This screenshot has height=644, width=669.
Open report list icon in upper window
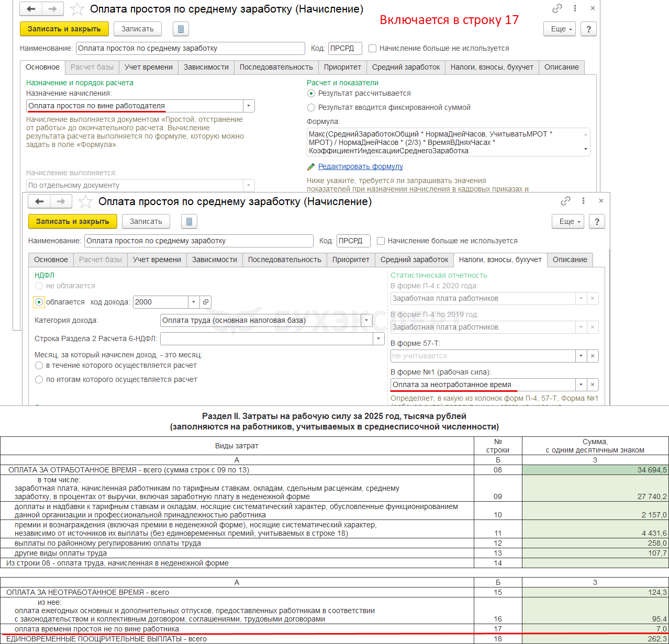pyautogui.click(x=181, y=29)
